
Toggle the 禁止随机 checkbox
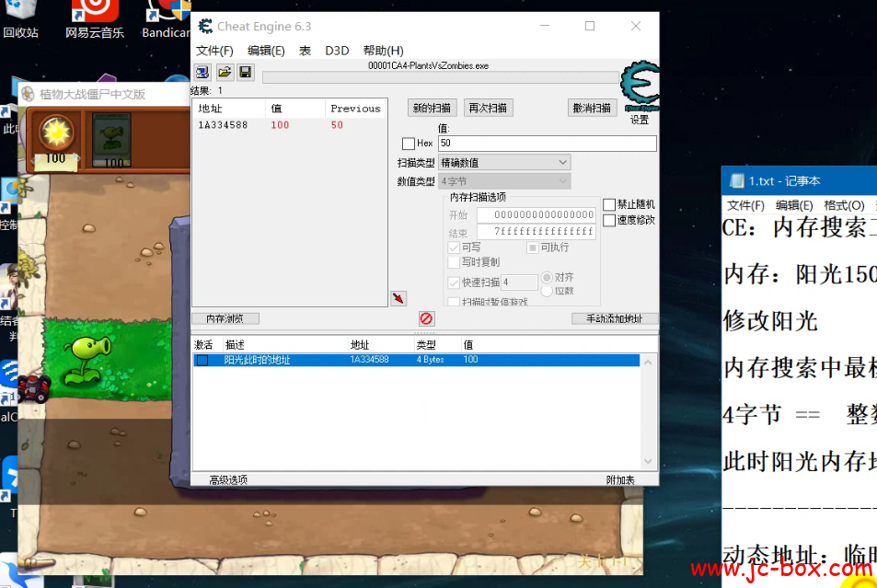point(609,204)
